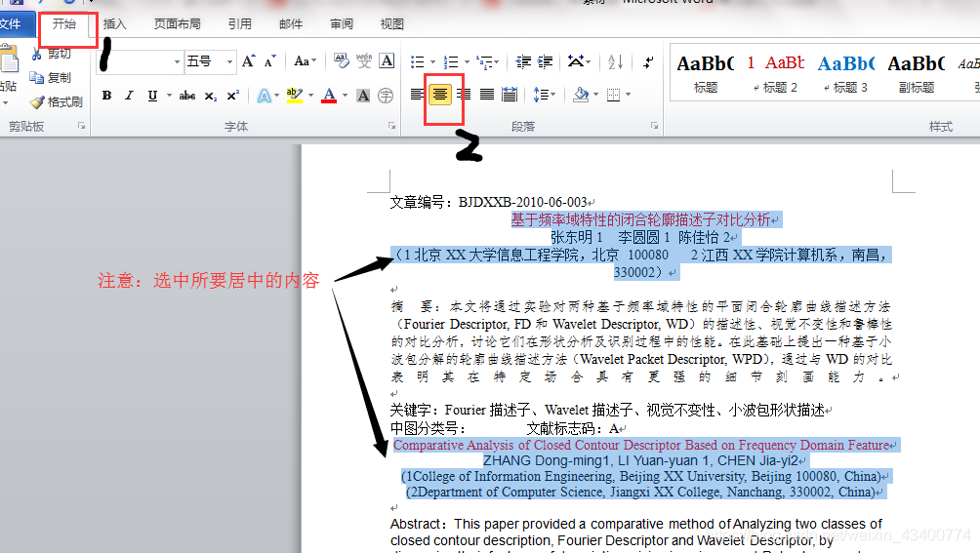Apply the 标题 3 style

pyautogui.click(x=845, y=74)
